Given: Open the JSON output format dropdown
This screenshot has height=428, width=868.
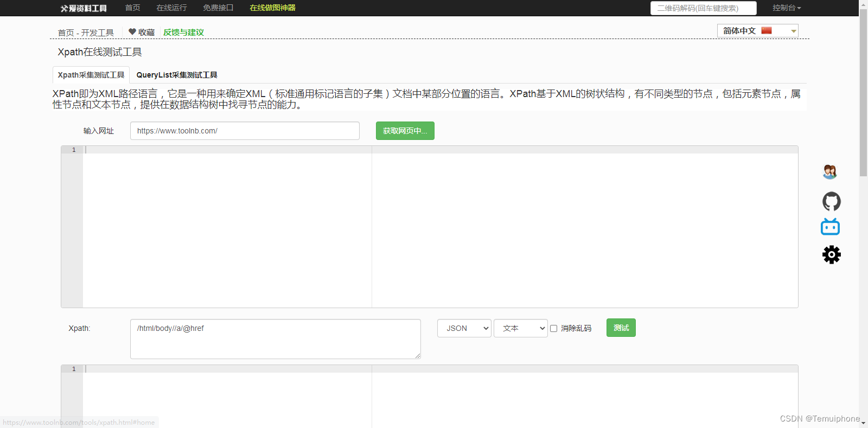Looking at the screenshot, I should 464,328.
